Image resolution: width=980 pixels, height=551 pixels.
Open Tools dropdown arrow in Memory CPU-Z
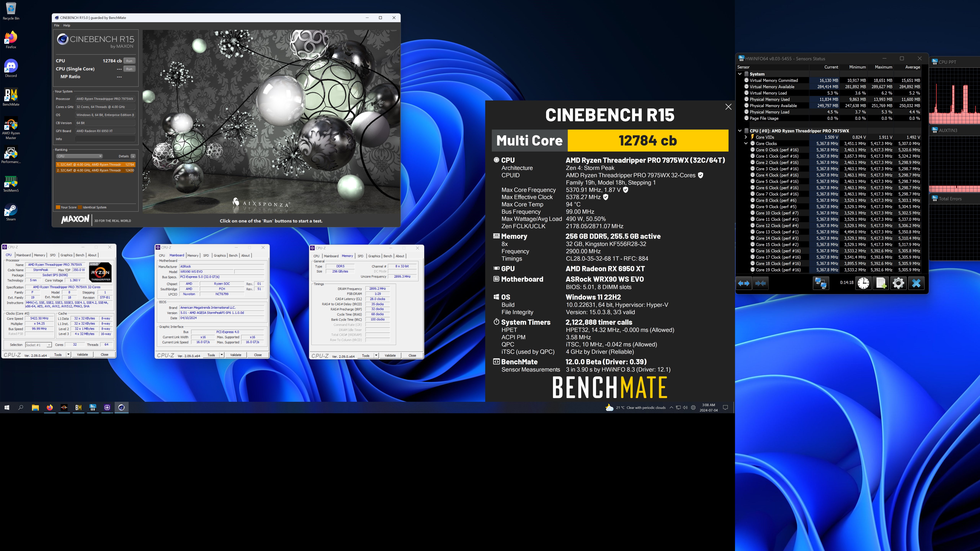coord(376,355)
